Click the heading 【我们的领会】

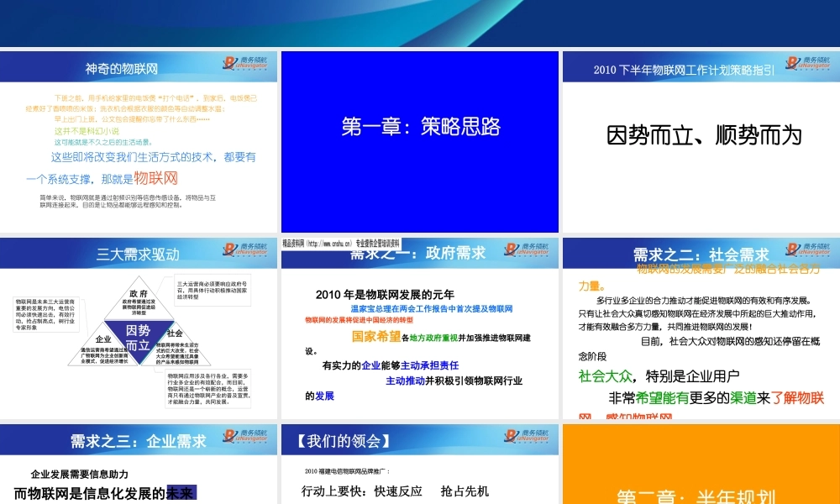[x=343, y=441]
